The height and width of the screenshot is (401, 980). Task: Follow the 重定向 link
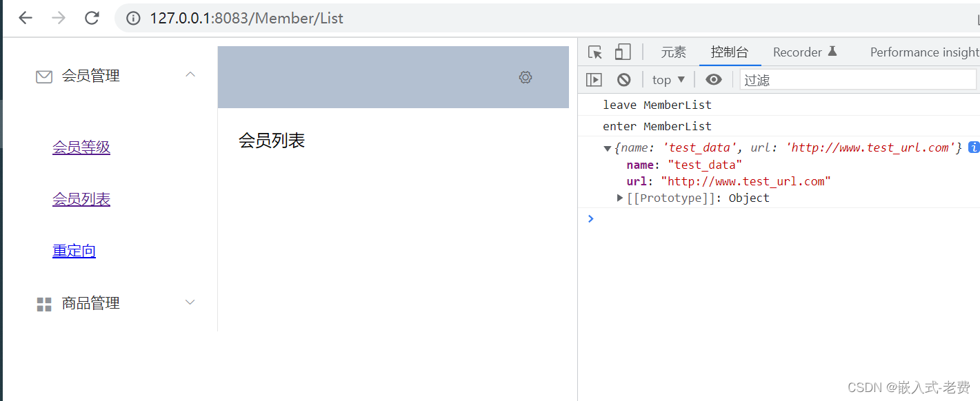point(74,250)
